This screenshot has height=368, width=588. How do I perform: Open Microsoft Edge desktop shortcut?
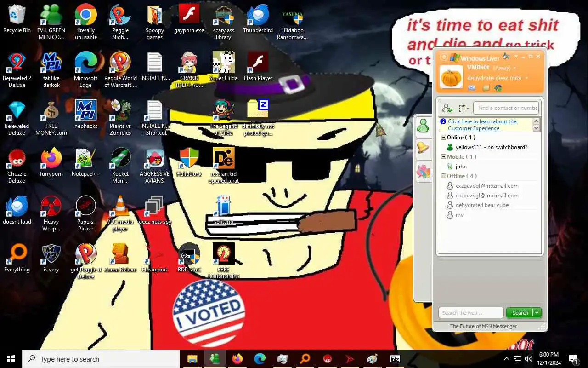(x=86, y=70)
